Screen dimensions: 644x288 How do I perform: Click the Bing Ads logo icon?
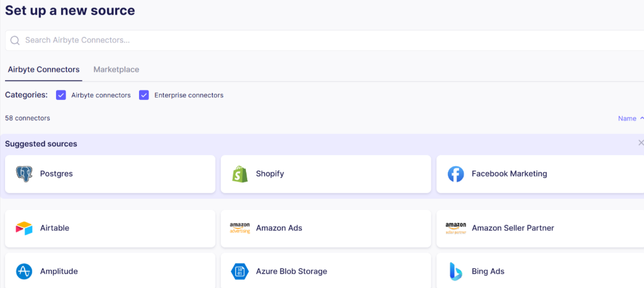(x=455, y=272)
